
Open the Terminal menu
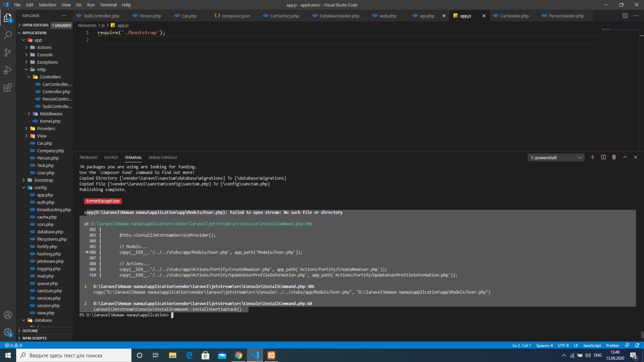tap(108, 5)
